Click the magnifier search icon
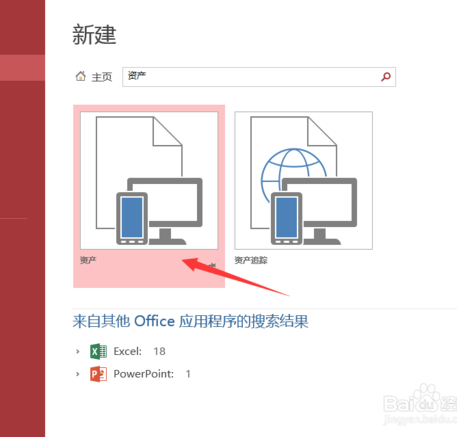The height and width of the screenshot is (440, 457). click(386, 77)
